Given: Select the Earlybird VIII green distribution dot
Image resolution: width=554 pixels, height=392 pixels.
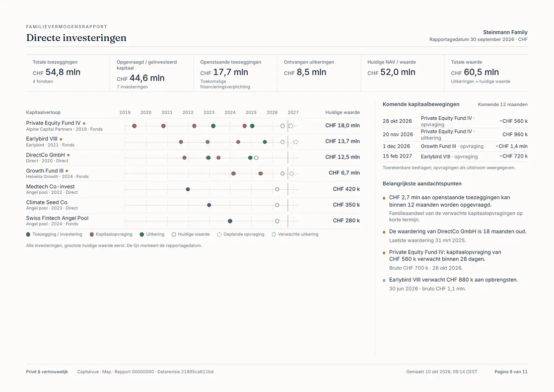Looking at the screenshot, I should tap(265, 142).
